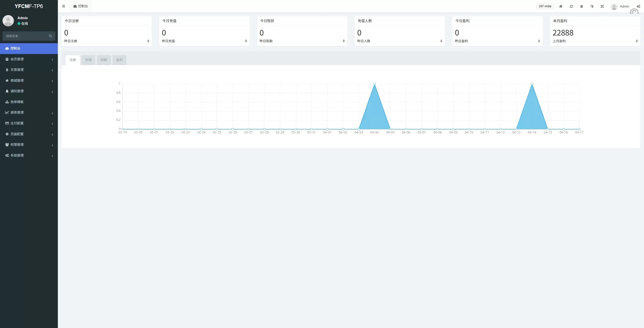
Task: Click the language translate icon
Action: point(592,7)
